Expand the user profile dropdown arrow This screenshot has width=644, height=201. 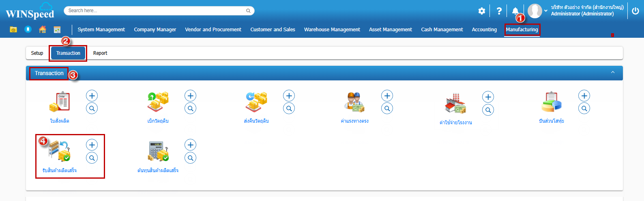click(x=546, y=11)
